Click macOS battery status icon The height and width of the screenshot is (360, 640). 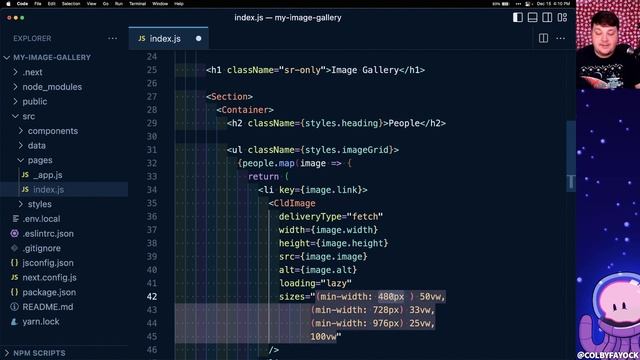(x=505, y=4)
